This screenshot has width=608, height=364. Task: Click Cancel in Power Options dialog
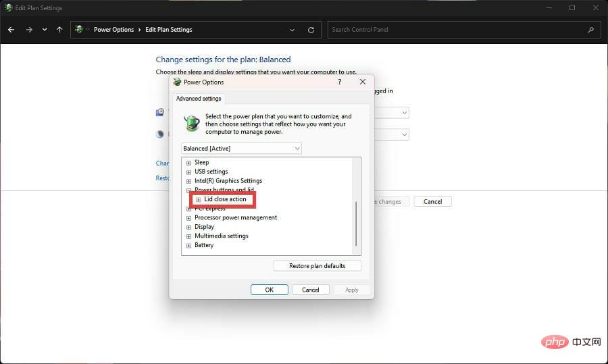click(311, 290)
